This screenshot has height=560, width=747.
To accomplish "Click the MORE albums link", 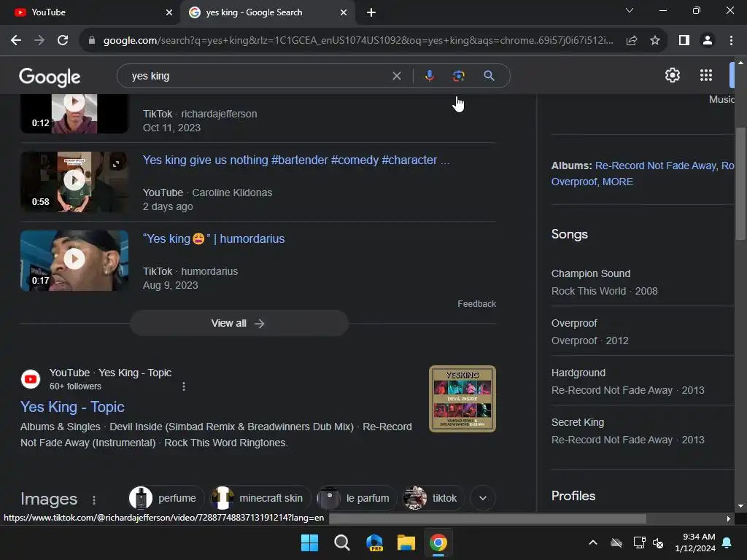I will coord(617,182).
